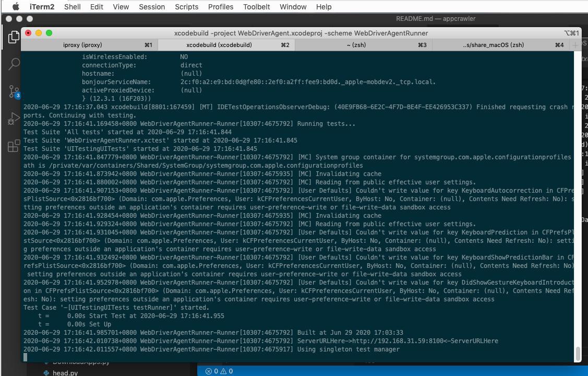Screen dimensions: 588x376
Task: Open the Scripts menu
Action: (x=186, y=7)
